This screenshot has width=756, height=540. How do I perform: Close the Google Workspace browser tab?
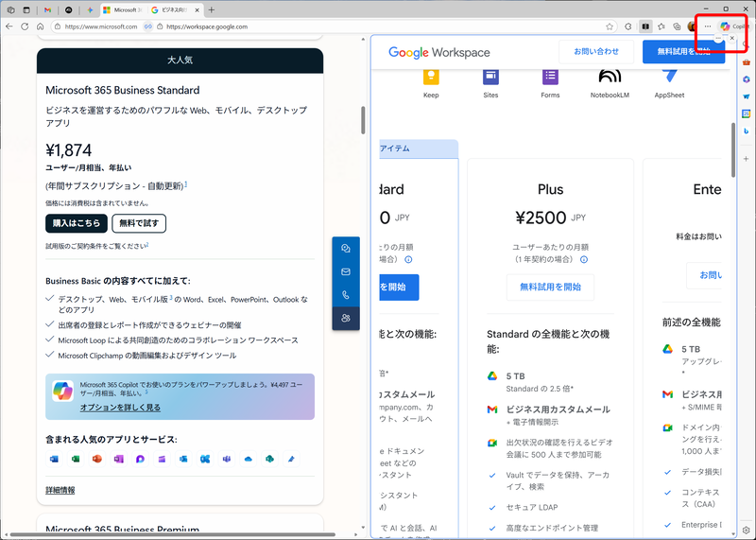pos(198,9)
